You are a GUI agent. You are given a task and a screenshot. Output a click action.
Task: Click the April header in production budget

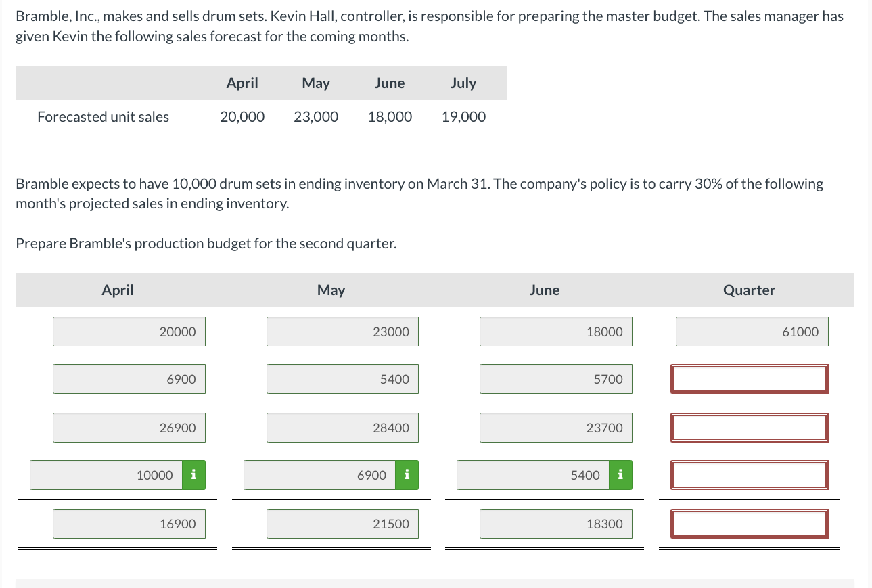(118, 290)
